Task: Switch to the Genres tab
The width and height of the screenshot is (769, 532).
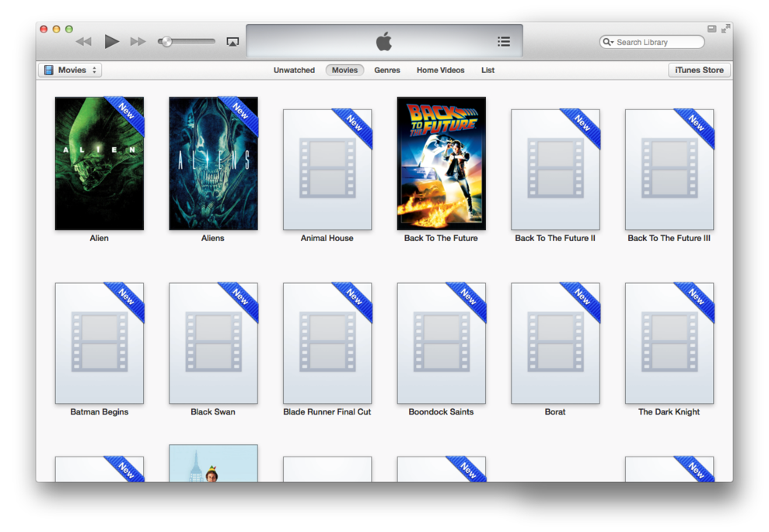Action: point(387,70)
